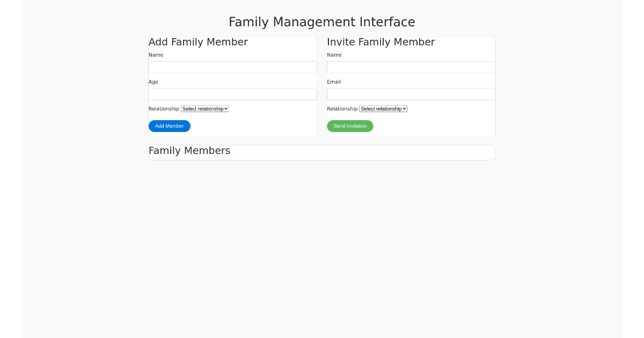Viewport: 644px width, 338px height.
Task: Click the Invite Family Member section heading
Action: [x=381, y=42]
